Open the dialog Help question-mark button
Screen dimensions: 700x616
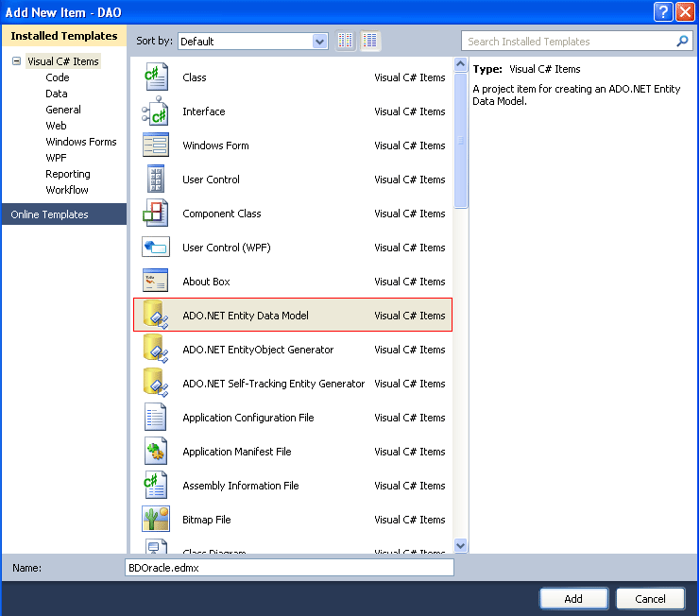coord(663,11)
